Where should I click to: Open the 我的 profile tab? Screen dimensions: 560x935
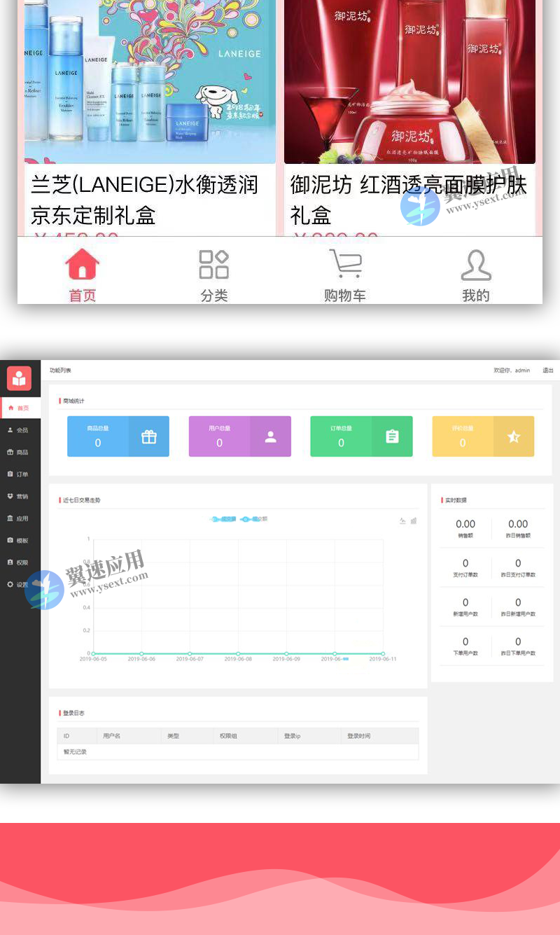[x=476, y=275]
